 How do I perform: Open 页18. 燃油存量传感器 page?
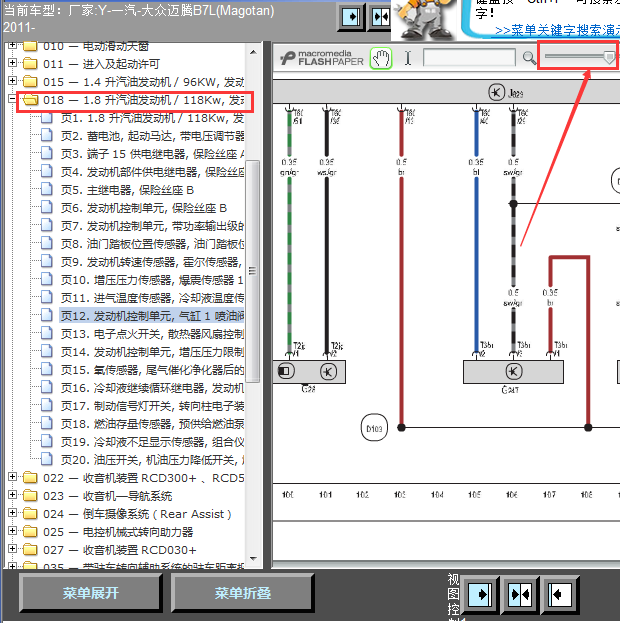click(x=152, y=424)
